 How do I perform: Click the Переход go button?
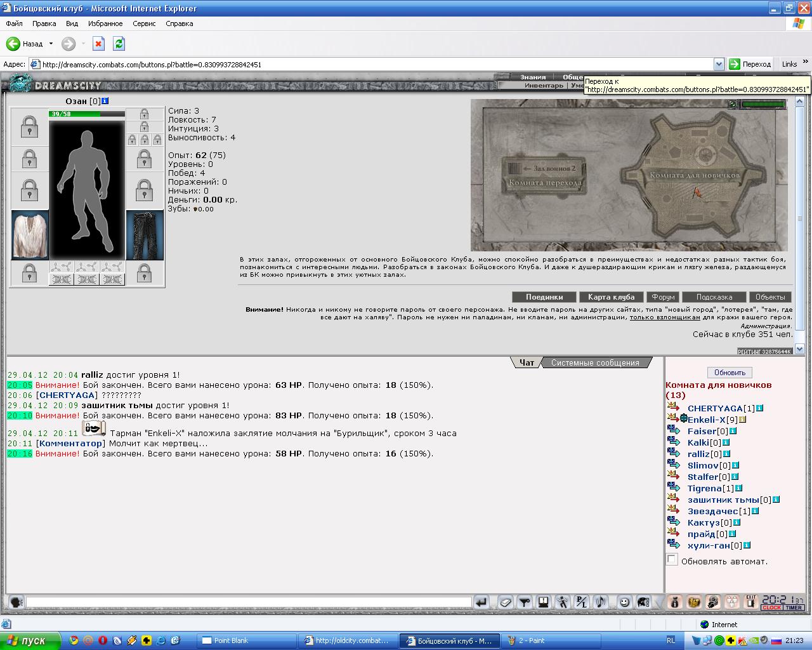pyautogui.click(x=750, y=64)
